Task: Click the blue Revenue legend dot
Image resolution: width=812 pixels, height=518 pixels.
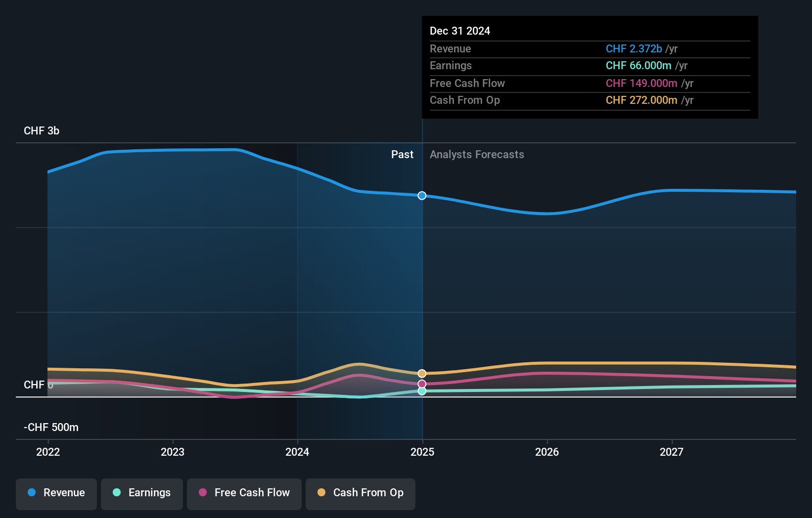Action: coord(31,493)
